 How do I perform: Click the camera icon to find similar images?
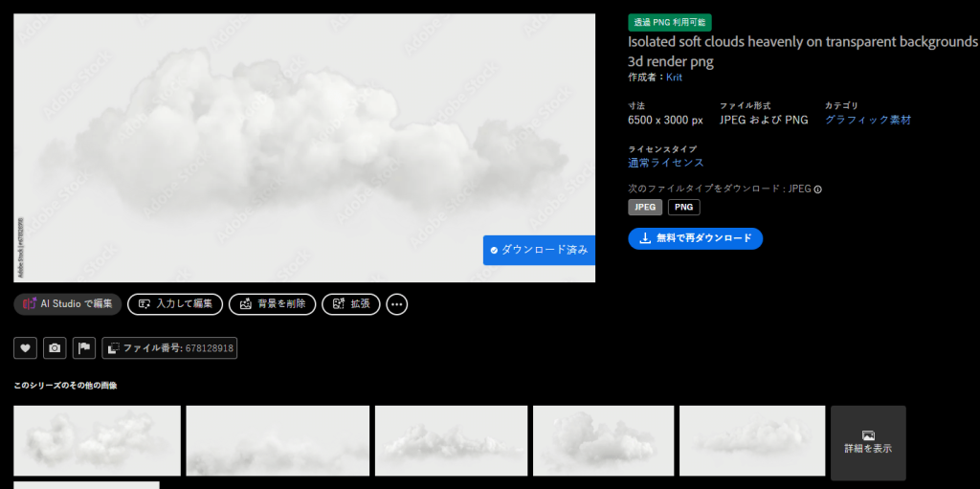pos(55,348)
